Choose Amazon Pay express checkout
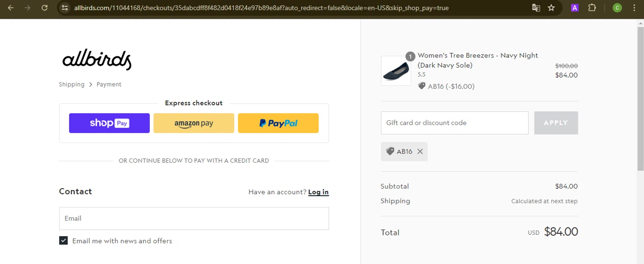 [194, 123]
